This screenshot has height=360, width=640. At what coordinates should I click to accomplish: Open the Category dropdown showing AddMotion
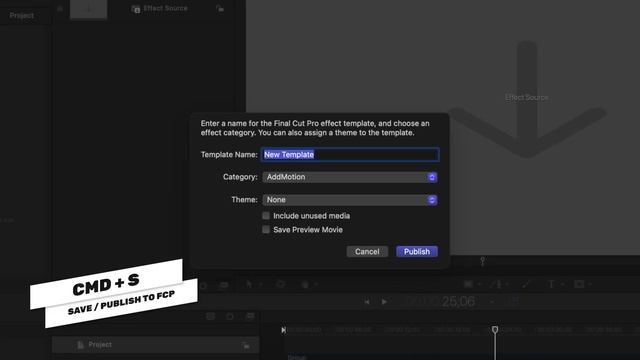[x=350, y=177]
